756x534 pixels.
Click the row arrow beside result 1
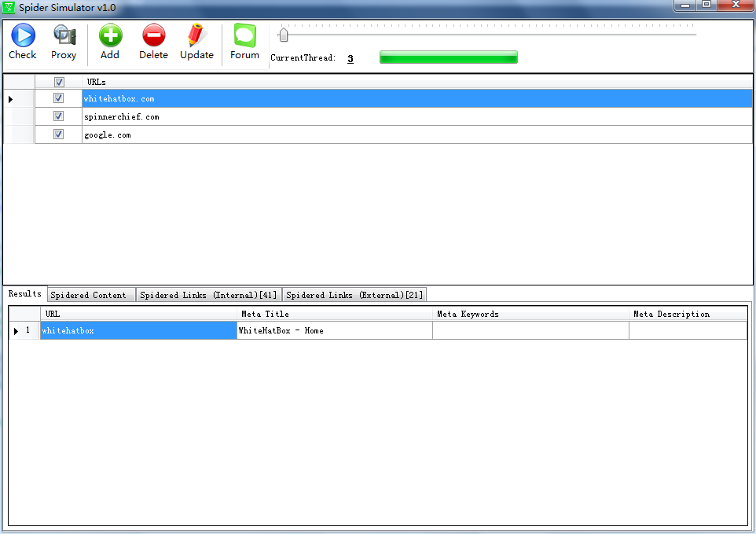tap(17, 331)
